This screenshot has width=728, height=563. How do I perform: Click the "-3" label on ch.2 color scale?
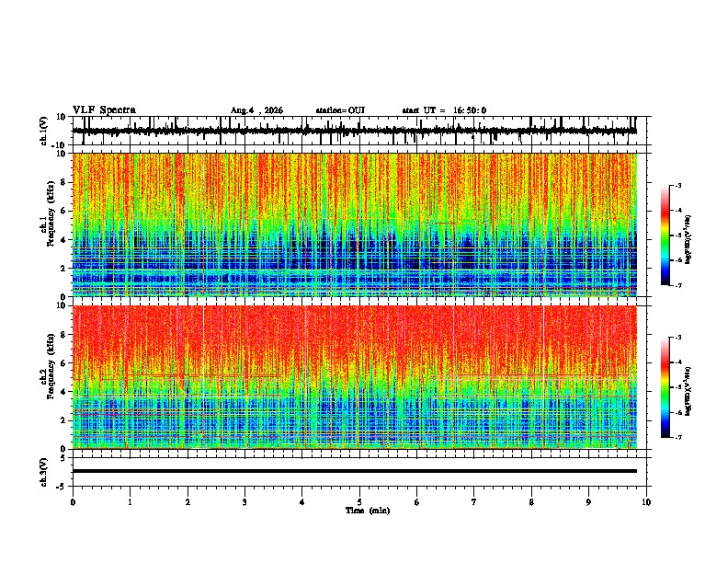[678, 338]
